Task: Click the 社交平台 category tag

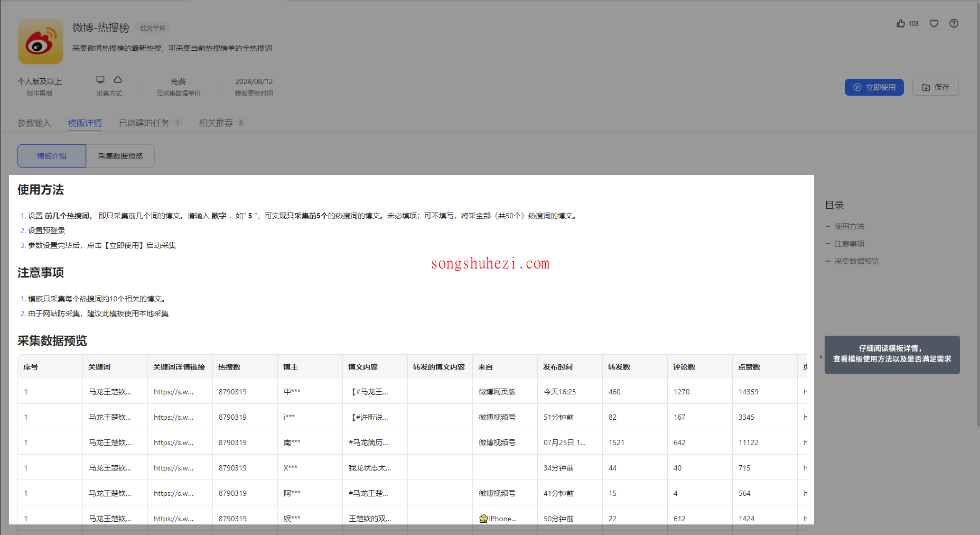Action: 153,27
